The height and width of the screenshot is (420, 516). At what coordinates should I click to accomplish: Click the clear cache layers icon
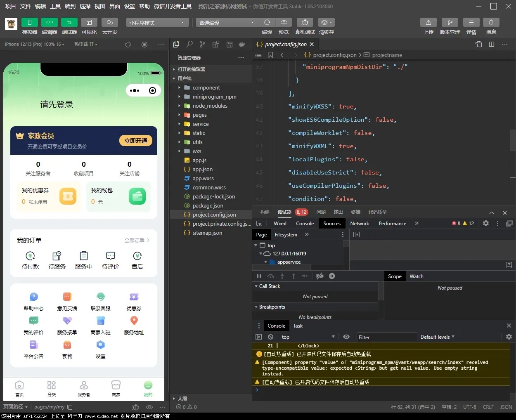pyautogui.click(x=326, y=23)
